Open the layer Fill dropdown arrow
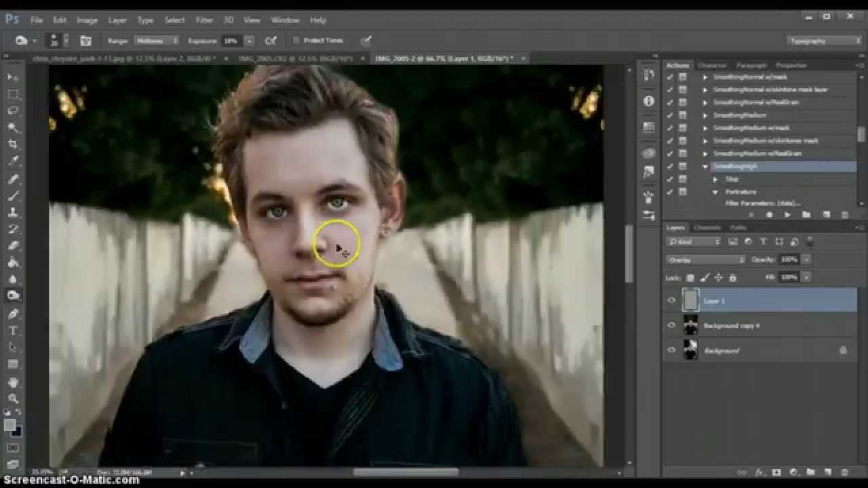Viewport: 868px width, 488px height. (806, 277)
